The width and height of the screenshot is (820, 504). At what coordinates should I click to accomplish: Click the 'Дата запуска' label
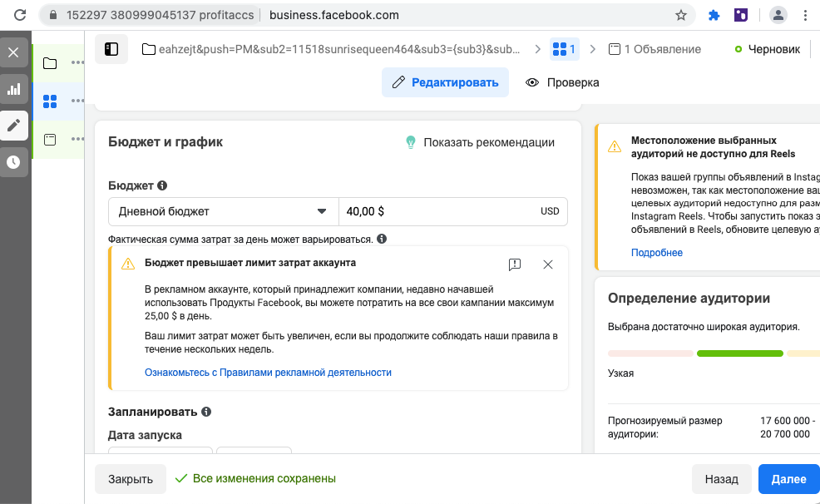145,435
